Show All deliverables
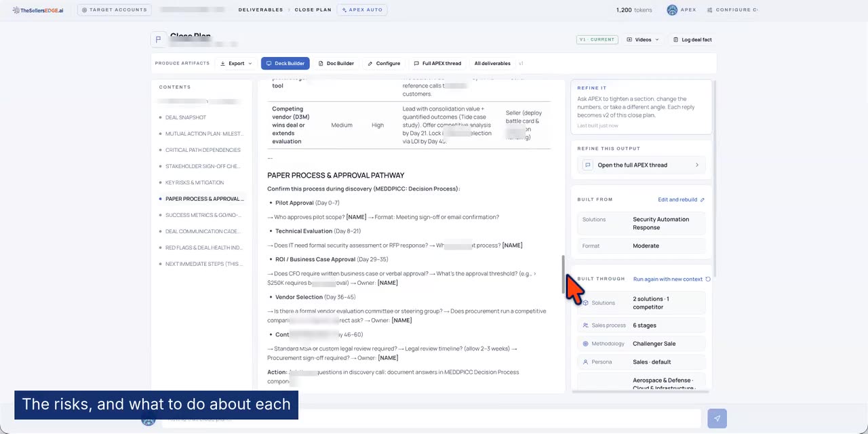 click(x=492, y=63)
